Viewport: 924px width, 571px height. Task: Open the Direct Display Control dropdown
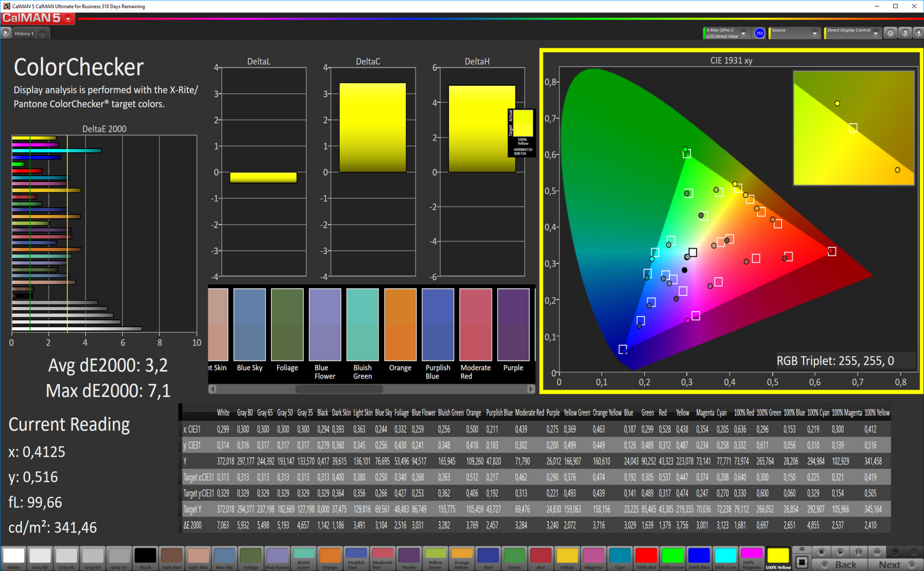(876, 33)
